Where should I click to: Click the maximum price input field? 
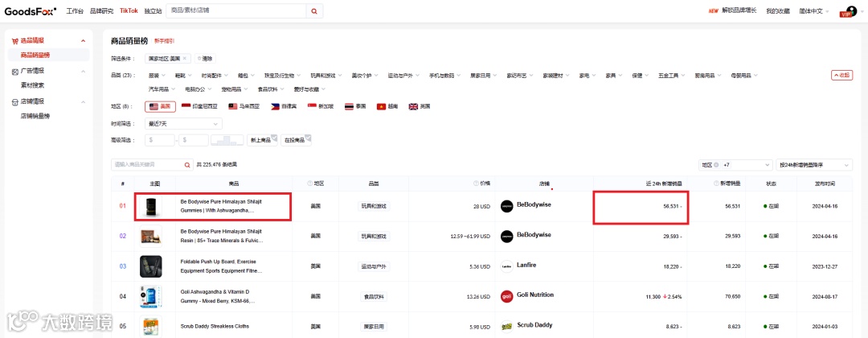(x=194, y=140)
